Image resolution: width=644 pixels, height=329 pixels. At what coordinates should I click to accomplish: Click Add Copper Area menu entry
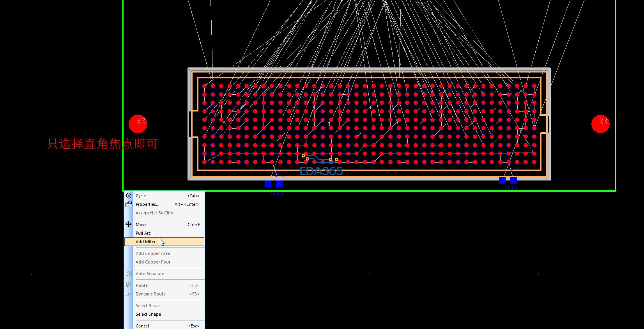click(x=152, y=253)
